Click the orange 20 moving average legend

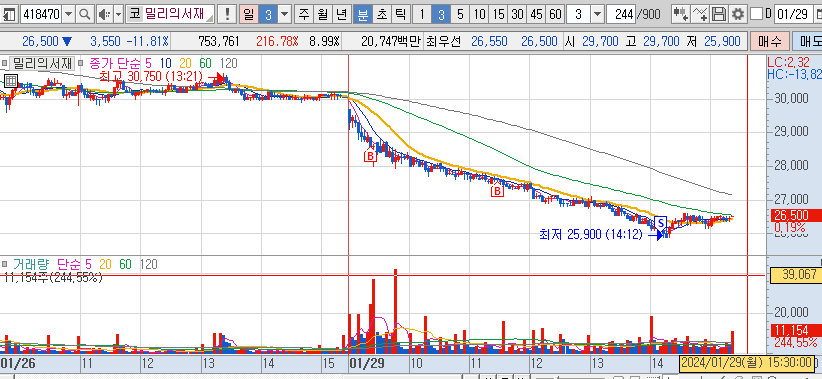pyautogui.click(x=186, y=64)
